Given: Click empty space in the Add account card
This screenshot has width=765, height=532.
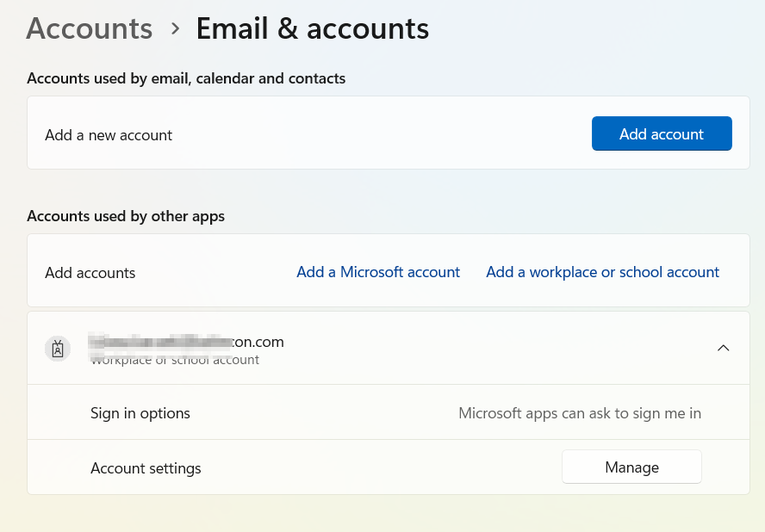Looking at the screenshot, I should pyautogui.click(x=379, y=135).
